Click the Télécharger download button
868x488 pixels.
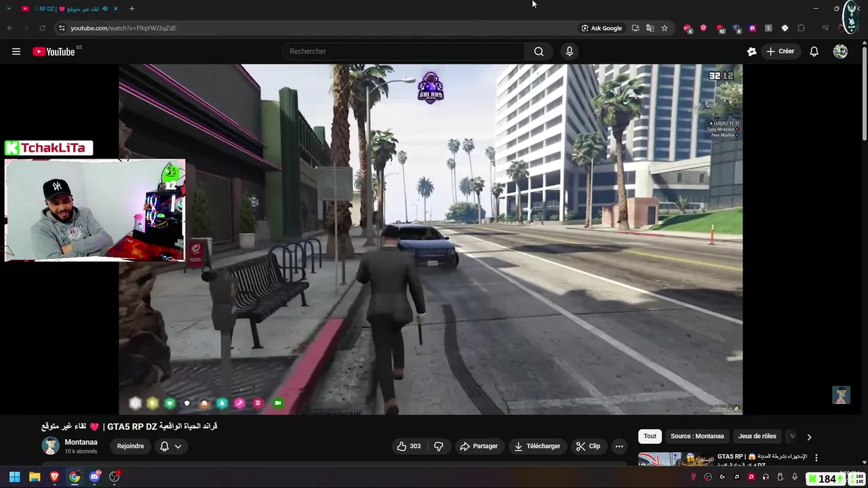537,446
